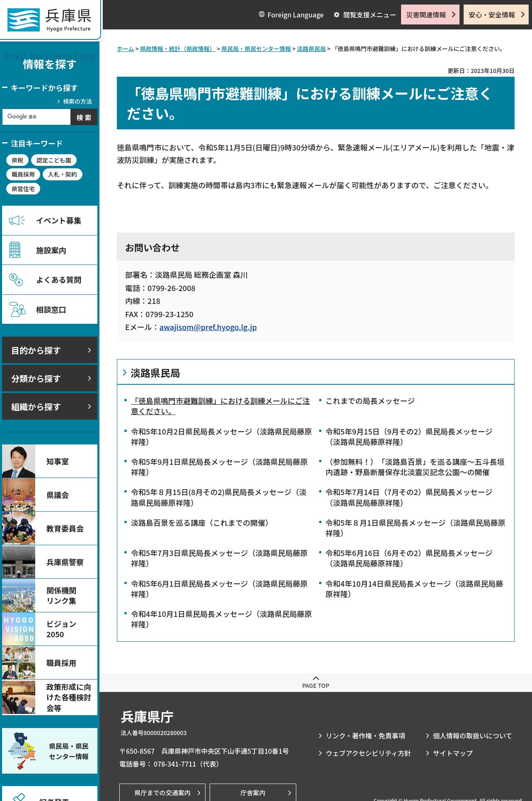The width and height of the screenshot is (532, 801).
Task: Open 淡路県民局 breadcrumb link
Action: point(311,49)
